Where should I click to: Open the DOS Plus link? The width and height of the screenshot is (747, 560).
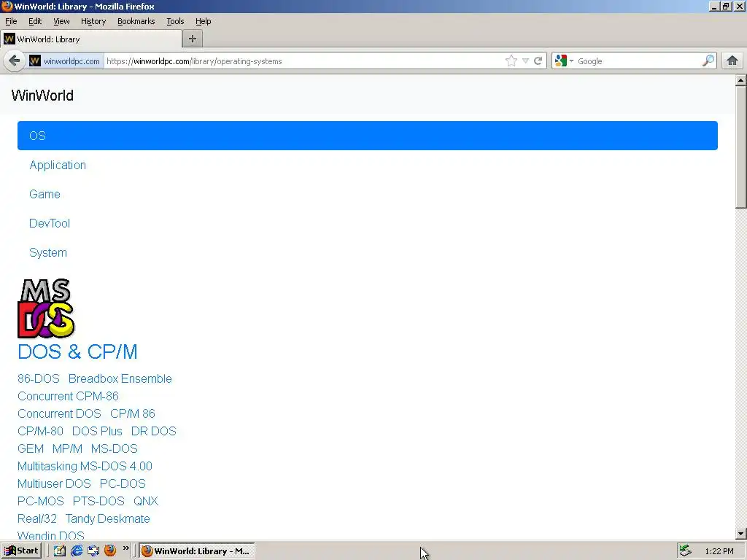coord(97,431)
